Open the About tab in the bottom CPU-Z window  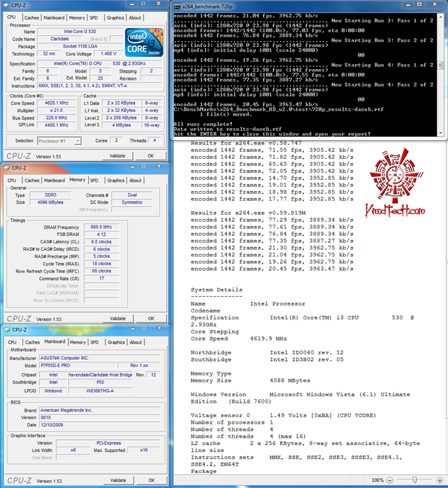click(136, 342)
